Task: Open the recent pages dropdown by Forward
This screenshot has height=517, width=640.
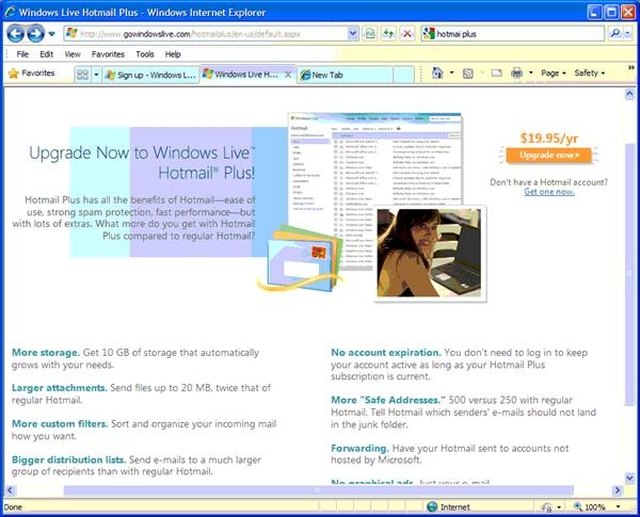Action: coord(51,34)
